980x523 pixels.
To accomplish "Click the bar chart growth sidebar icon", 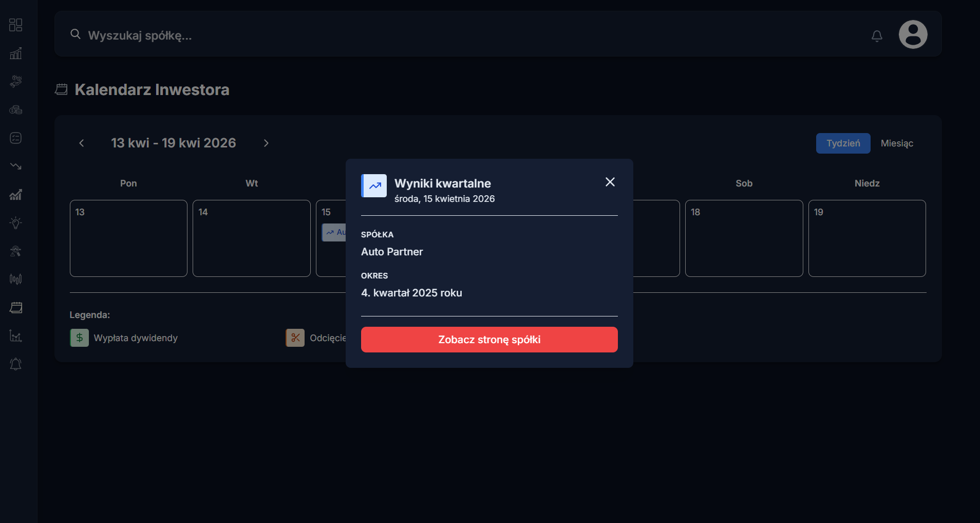I will pyautogui.click(x=16, y=53).
